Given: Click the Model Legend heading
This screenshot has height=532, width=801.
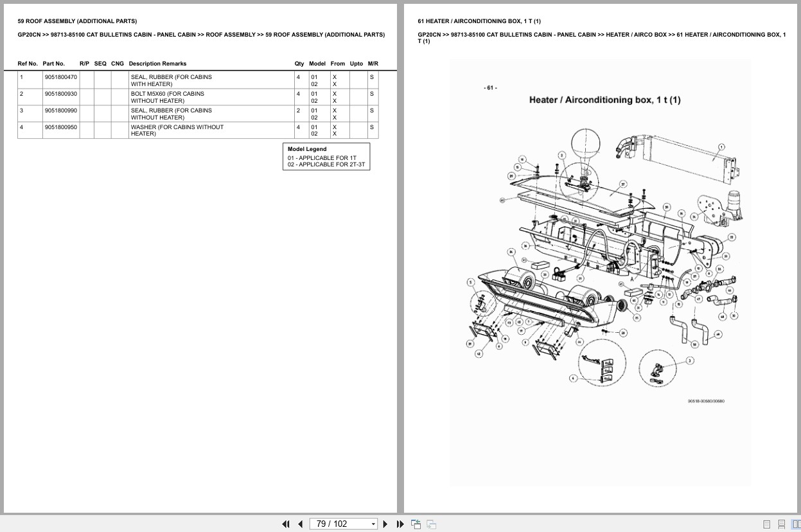Looking at the screenshot, I should tap(307, 149).
